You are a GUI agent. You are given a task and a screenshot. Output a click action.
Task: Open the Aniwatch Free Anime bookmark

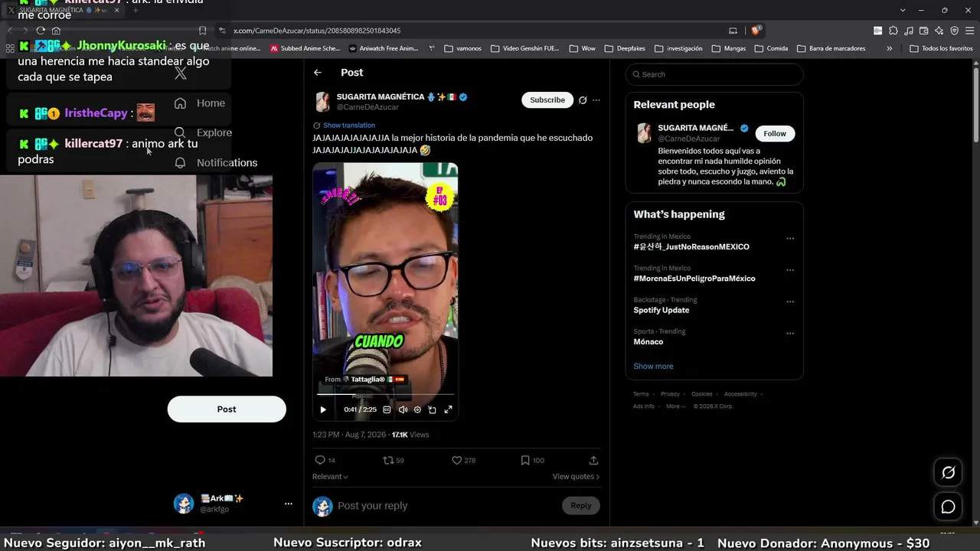pyautogui.click(x=384, y=48)
